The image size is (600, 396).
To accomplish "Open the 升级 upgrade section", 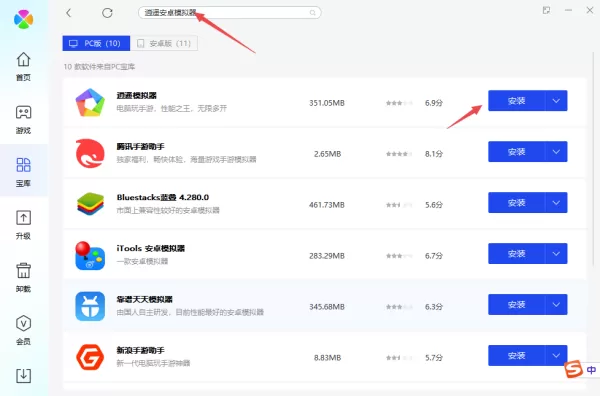I will coord(23,225).
